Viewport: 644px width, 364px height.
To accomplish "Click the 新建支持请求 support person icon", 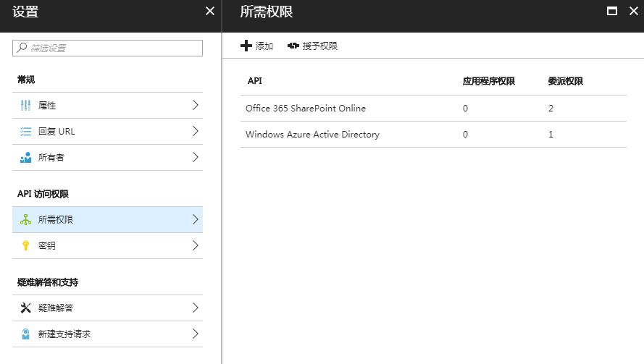I will 25,334.
